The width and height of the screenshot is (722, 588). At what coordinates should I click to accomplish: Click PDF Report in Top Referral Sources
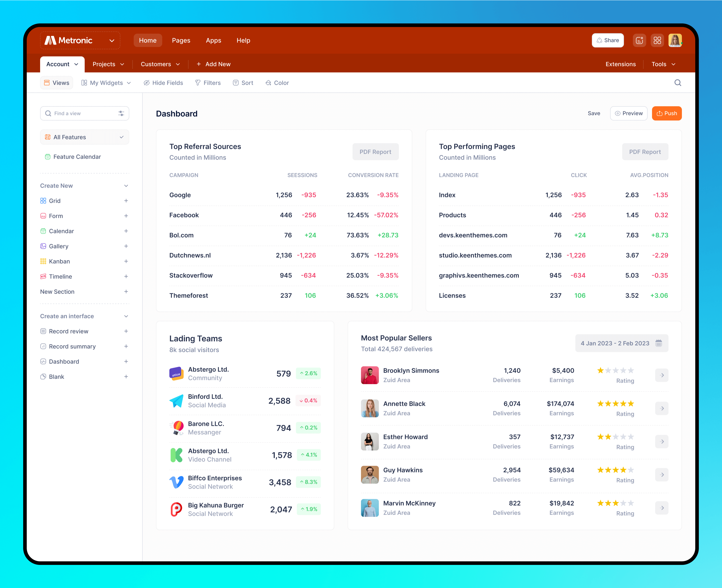[375, 152]
